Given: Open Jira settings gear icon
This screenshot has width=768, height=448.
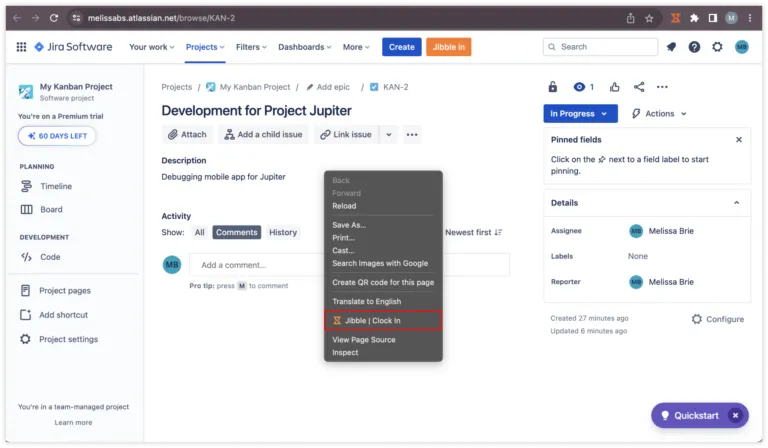Looking at the screenshot, I should click(x=717, y=47).
